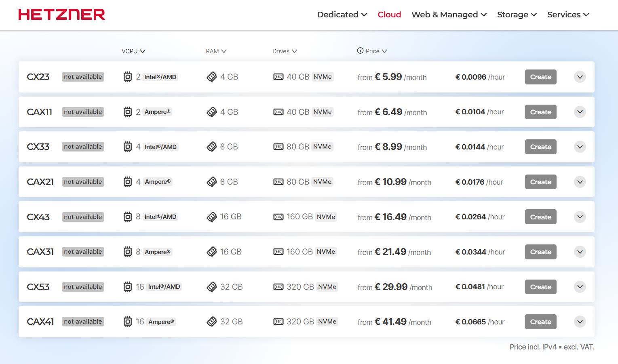This screenshot has width=618, height=364.
Task: Click the CPU icon in the CAX11 row
Action: [x=128, y=112]
